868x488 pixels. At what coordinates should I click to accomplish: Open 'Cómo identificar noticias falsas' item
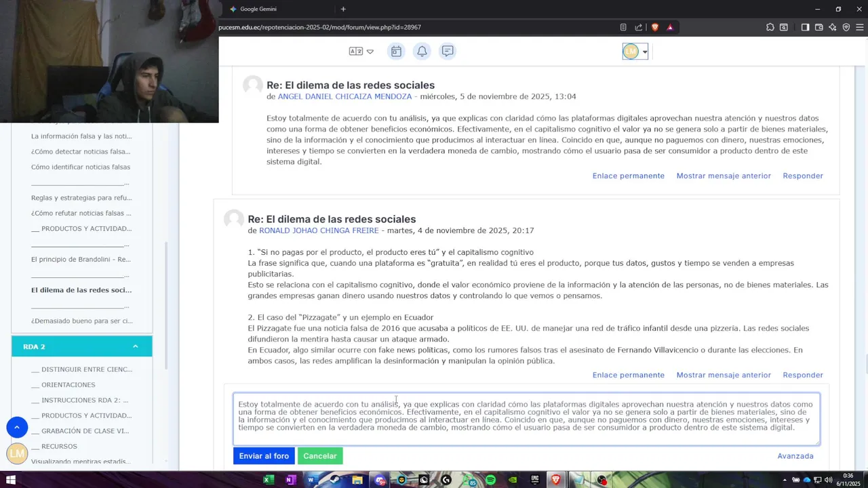coord(81,167)
